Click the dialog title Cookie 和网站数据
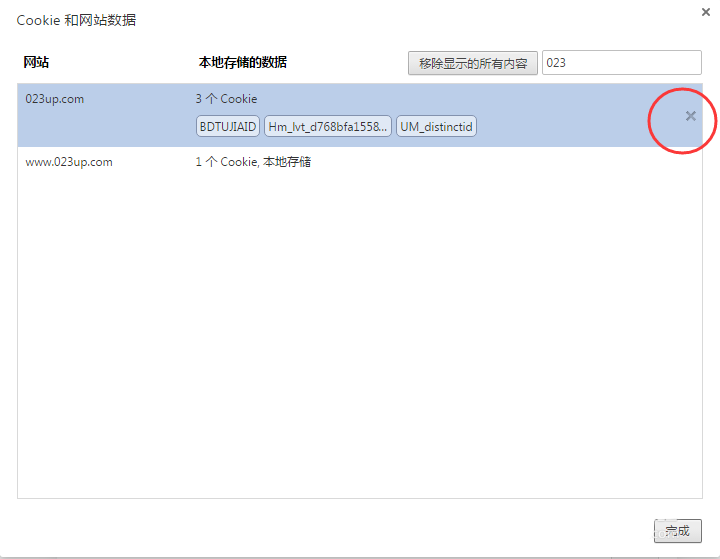This screenshot has height=559, width=720. click(x=76, y=20)
